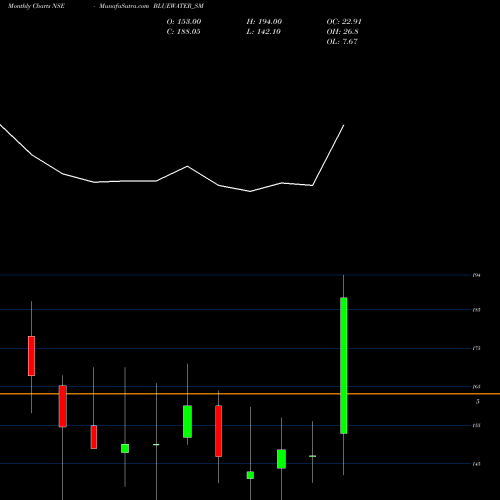Click the 165 price axis label
The image size is (500, 500).
[x=476, y=387]
